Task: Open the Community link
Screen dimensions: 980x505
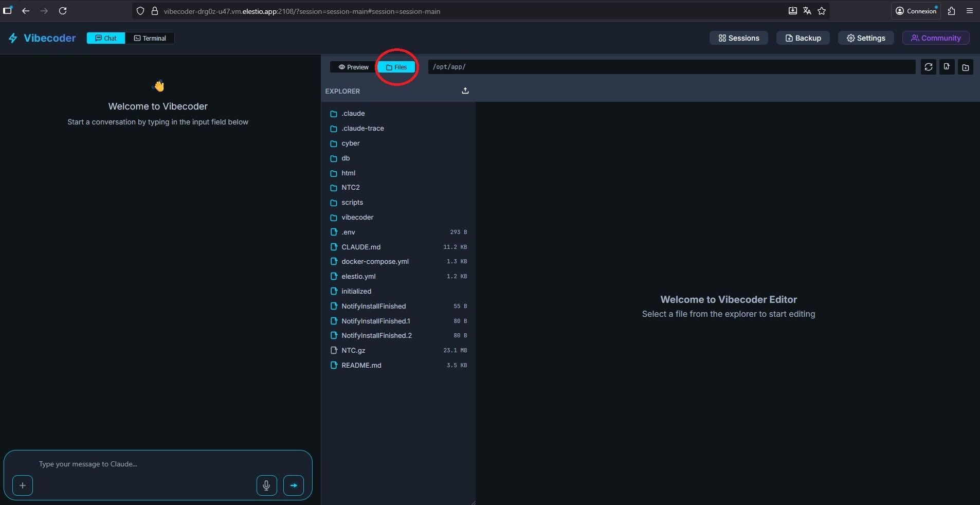Action: [935, 38]
